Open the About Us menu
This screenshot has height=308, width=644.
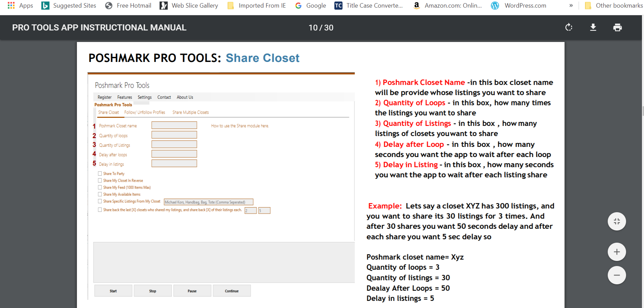185,97
